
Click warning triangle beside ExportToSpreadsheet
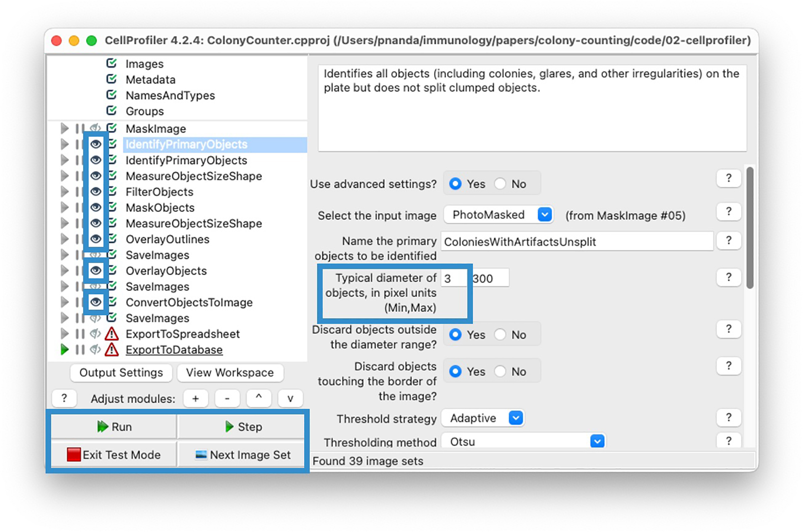[x=112, y=333]
